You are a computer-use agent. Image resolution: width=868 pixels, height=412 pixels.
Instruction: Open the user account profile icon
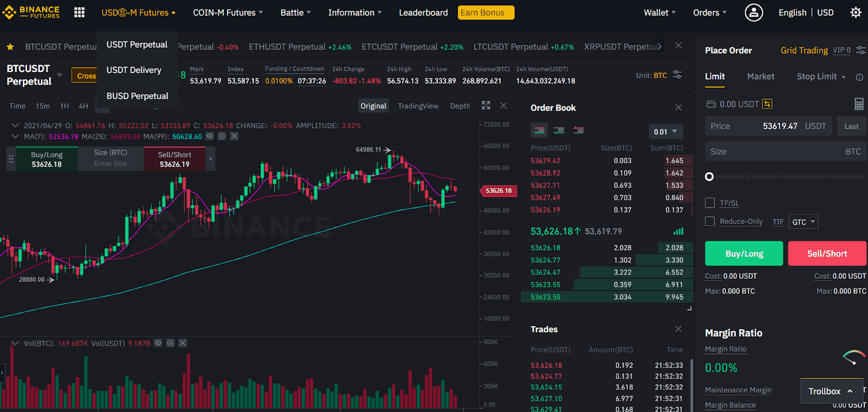pos(754,12)
